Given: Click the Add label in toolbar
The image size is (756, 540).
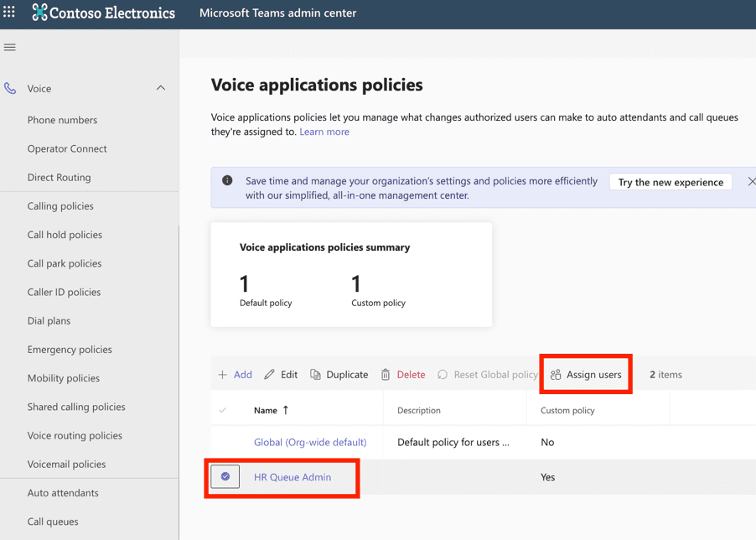Looking at the screenshot, I should tap(243, 375).
